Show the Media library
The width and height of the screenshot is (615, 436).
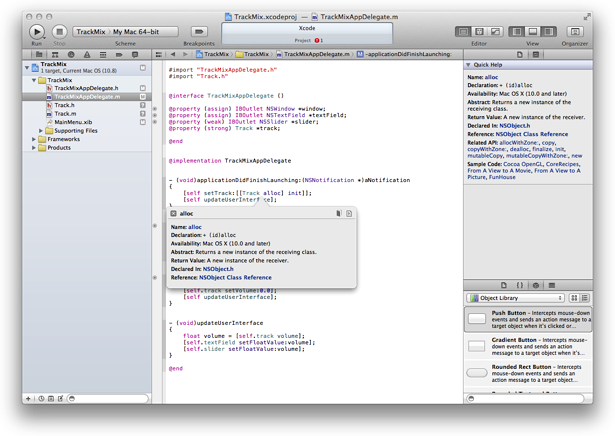click(552, 285)
